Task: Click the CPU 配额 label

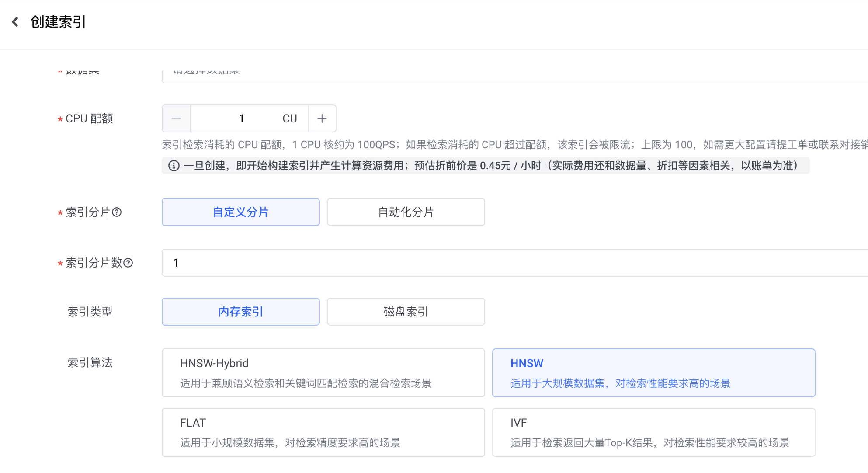Action: tap(89, 119)
